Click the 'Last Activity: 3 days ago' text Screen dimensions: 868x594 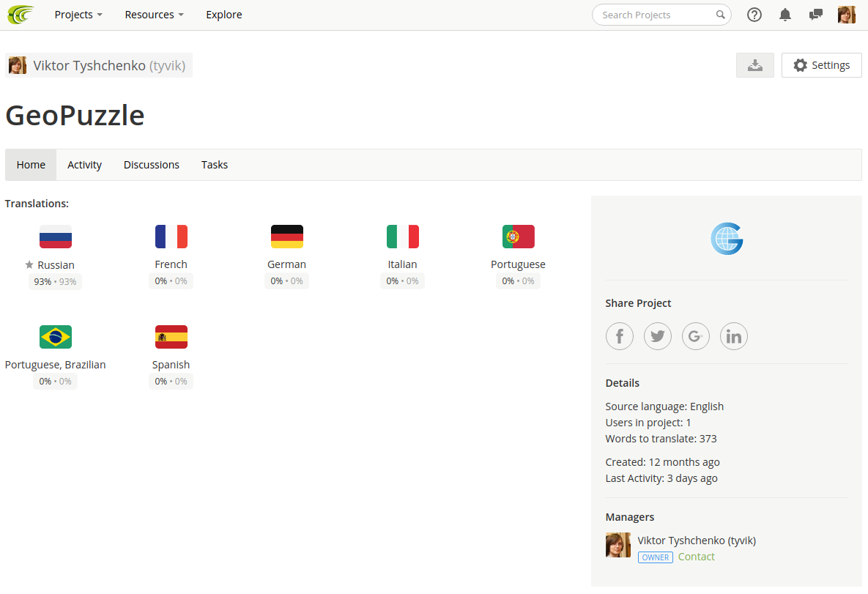661,478
